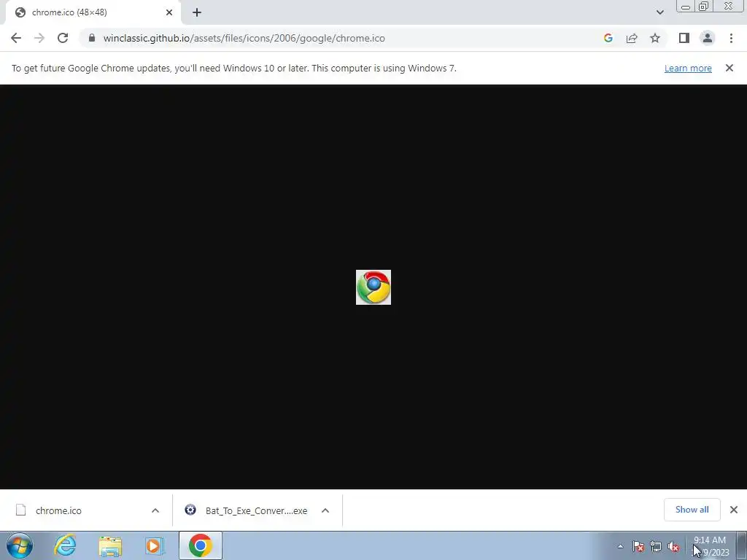Viewport: 747px width, 560px height.
Task: Expand options for Bat_To_Exe_Converter download
Action: tap(325, 510)
